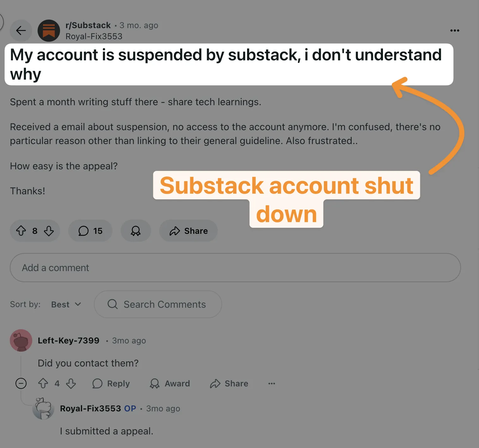Open Left-Key-7399 user profile

[x=69, y=341]
